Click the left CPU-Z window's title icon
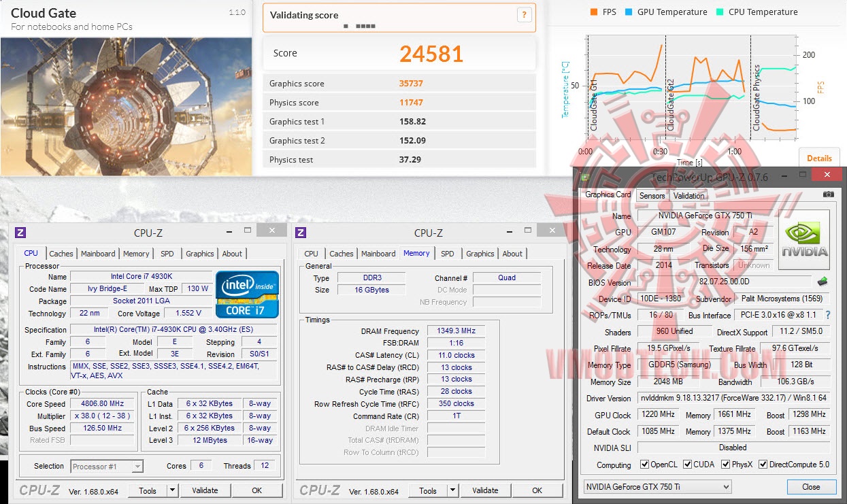Image resolution: width=847 pixels, height=504 pixels. point(20,233)
